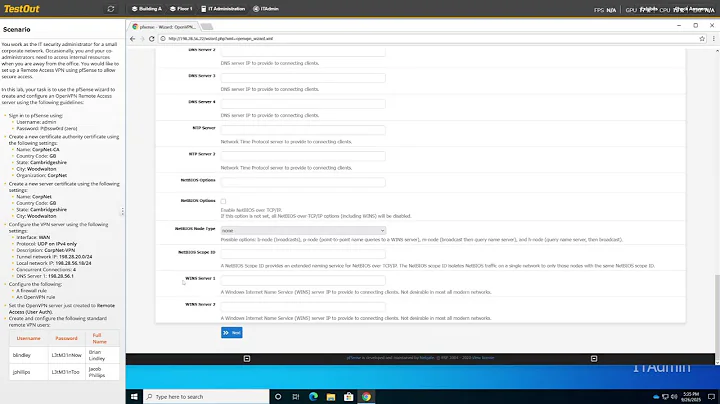Go to Building A breadcrumb
This screenshot has width=720, height=404.
[146, 9]
